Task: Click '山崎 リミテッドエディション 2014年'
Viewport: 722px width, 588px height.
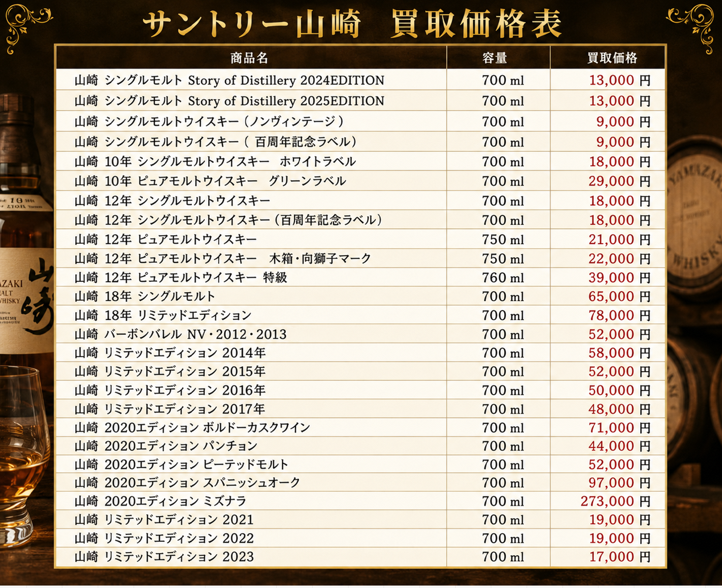Action: pos(170,353)
